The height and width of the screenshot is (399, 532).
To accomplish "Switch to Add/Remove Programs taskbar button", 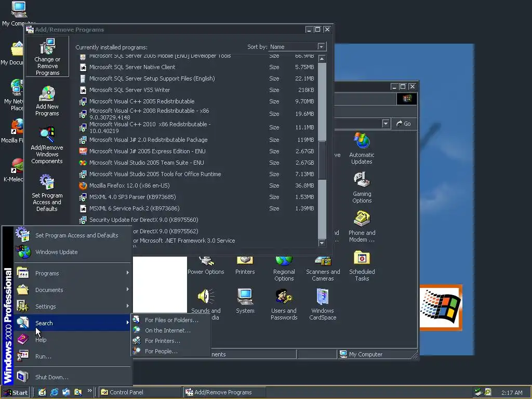I will pyautogui.click(x=224, y=392).
